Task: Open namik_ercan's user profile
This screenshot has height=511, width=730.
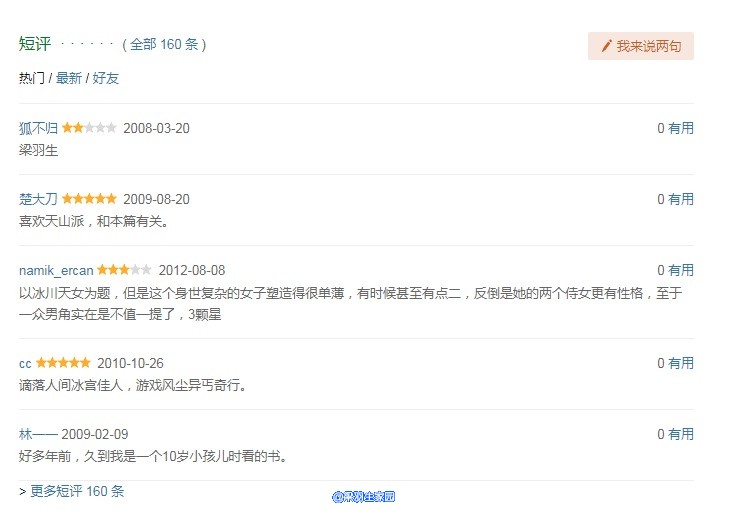Action: click(x=56, y=270)
